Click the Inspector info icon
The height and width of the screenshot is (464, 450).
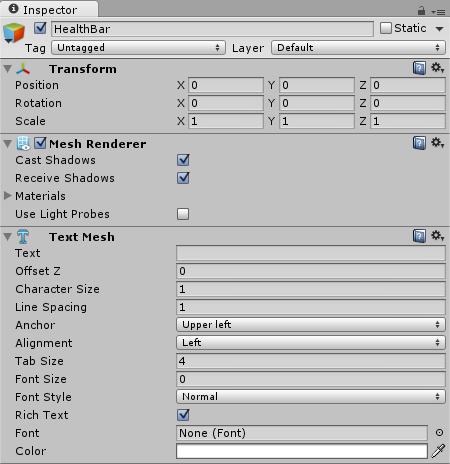(14, 9)
